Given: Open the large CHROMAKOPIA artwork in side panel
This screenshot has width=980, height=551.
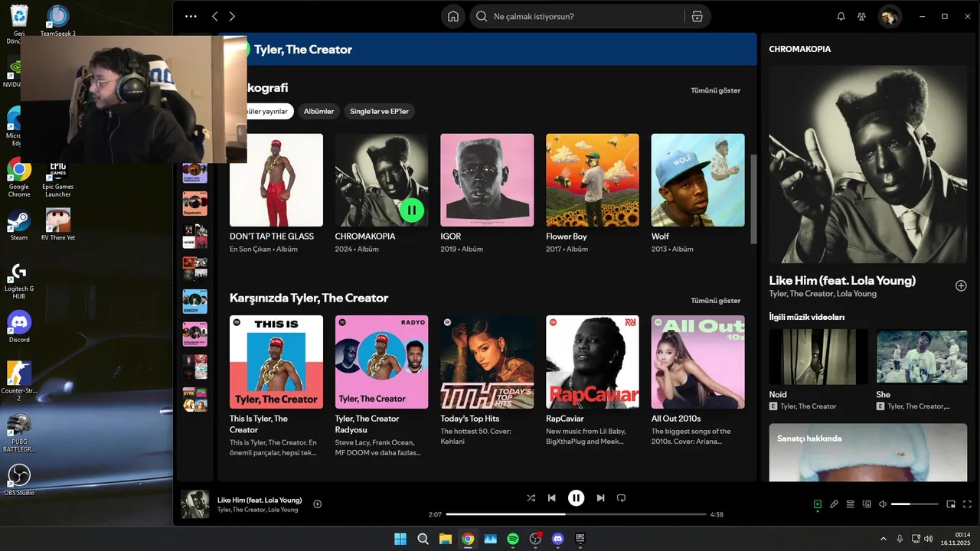Looking at the screenshot, I should pyautogui.click(x=868, y=165).
